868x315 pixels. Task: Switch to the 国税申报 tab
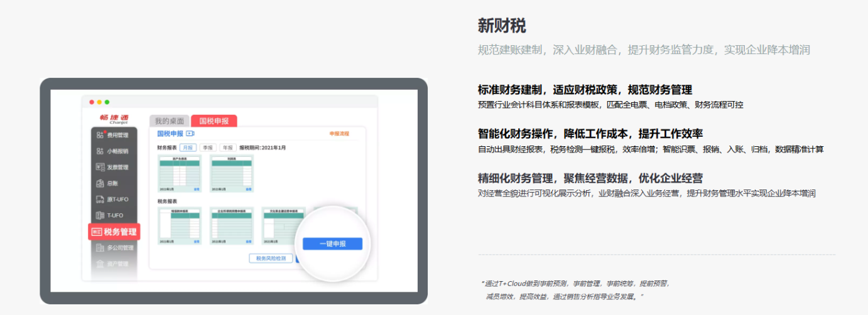pos(214,121)
